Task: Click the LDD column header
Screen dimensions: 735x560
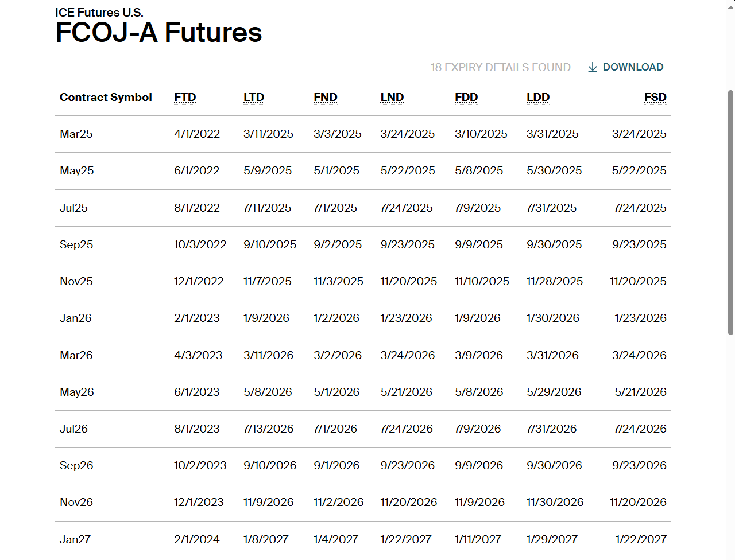Action: pyautogui.click(x=538, y=98)
